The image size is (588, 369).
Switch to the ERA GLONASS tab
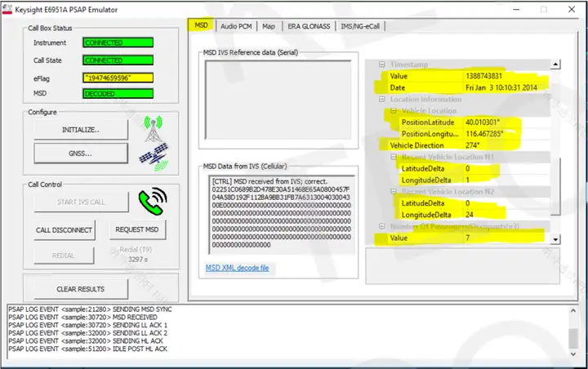pos(309,26)
